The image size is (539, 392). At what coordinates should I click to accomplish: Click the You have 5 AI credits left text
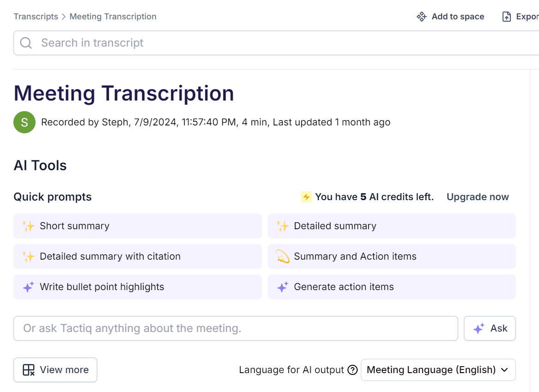(x=374, y=197)
